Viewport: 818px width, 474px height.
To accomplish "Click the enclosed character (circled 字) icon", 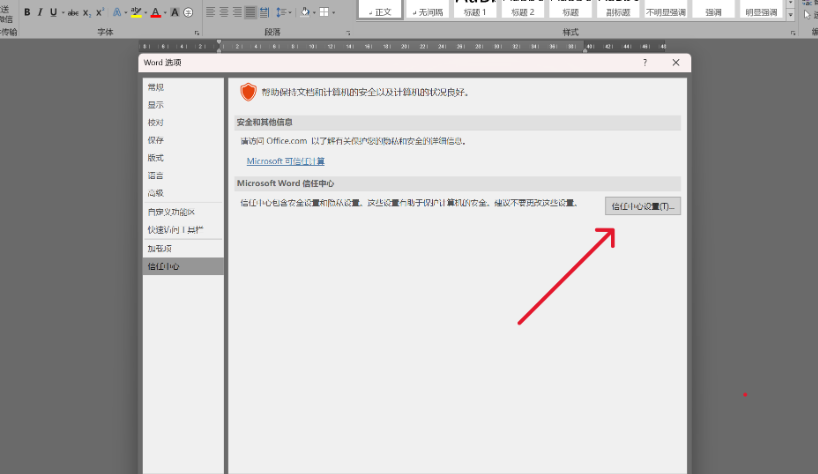I will [x=188, y=12].
